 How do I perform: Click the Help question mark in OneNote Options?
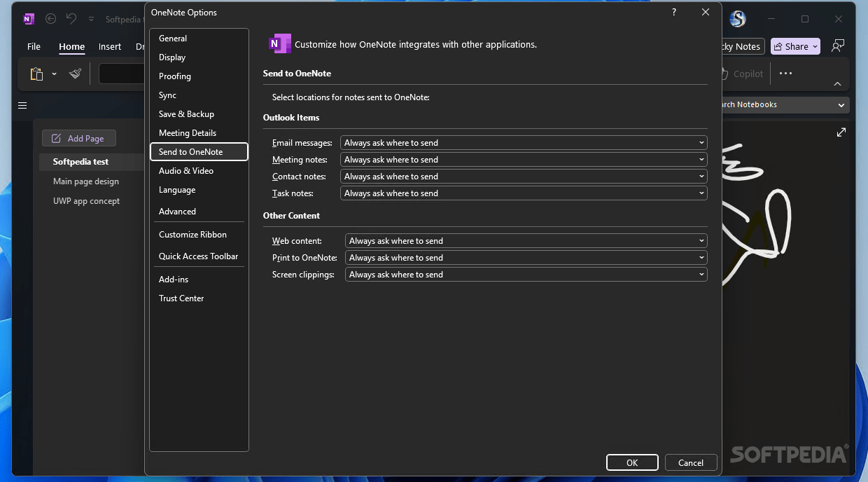click(x=673, y=12)
